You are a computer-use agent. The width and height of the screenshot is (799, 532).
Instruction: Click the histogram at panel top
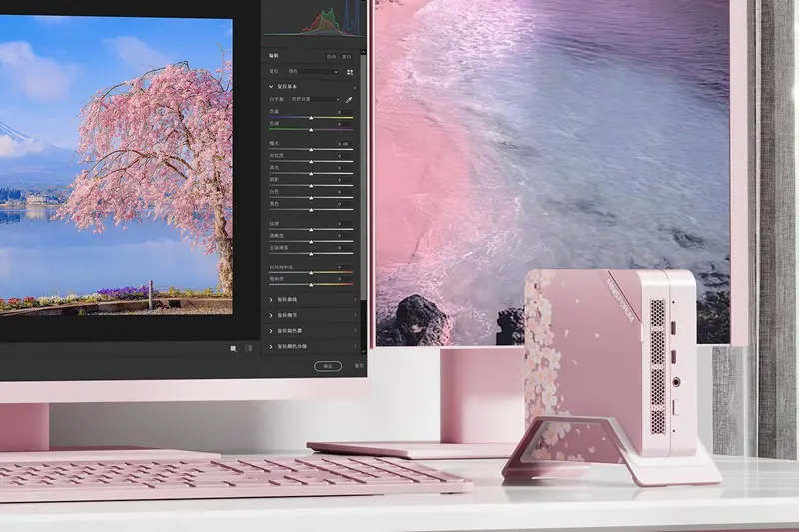click(x=314, y=19)
